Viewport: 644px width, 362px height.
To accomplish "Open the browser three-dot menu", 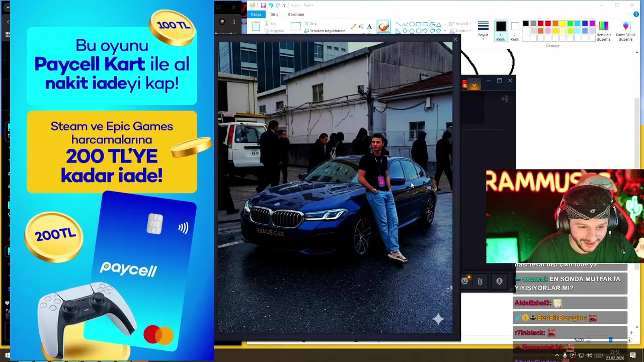I will 233,22.
